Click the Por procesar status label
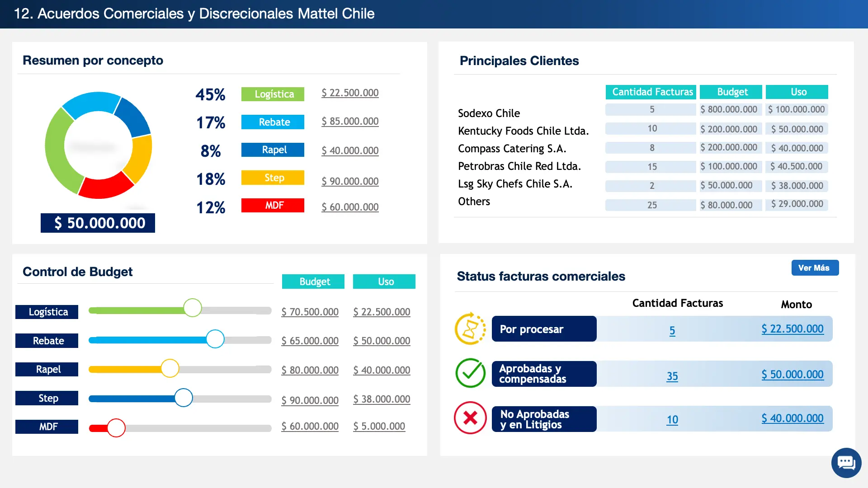 (x=544, y=329)
